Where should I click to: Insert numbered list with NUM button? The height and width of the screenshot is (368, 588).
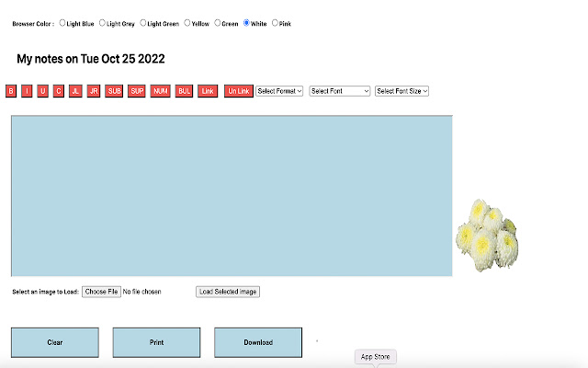(x=161, y=91)
